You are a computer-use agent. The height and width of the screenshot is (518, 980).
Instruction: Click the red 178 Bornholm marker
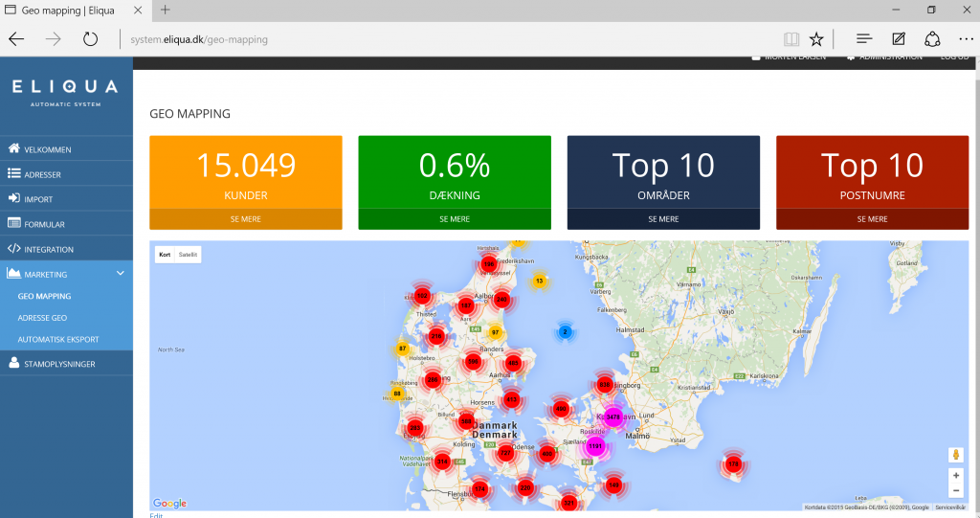[733, 464]
